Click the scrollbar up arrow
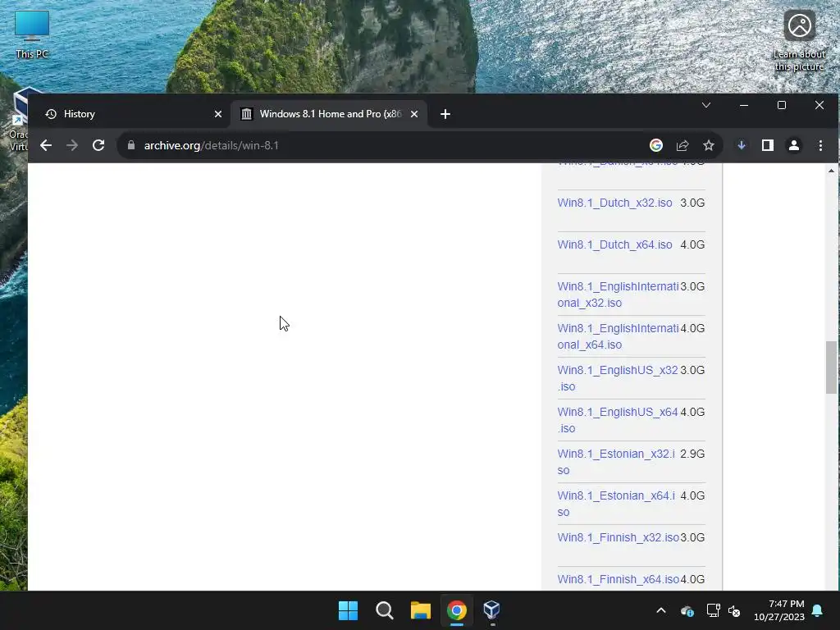Viewport: 840px width, 630px height. tap(831, 171)
